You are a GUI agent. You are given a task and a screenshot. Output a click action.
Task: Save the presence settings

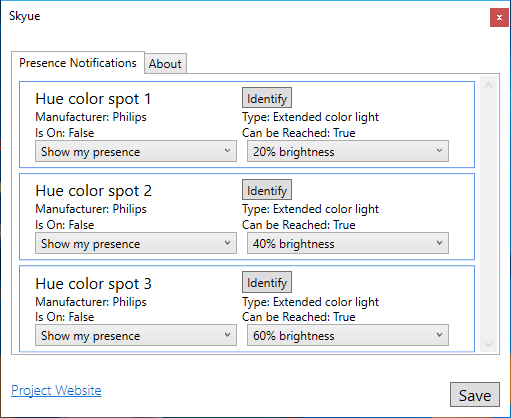click(x=475, y=395)
